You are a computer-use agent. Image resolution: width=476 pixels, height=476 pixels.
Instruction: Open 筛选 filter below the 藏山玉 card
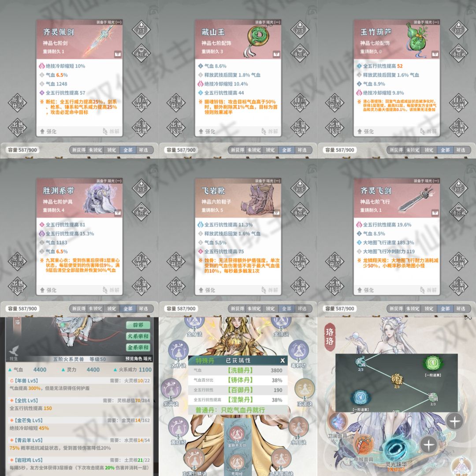302,150
